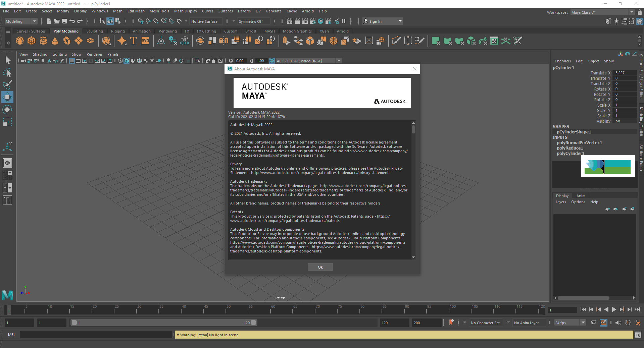This screenshot has width=644, height=348.
Task: Open the Windows menu
Action: tap(100, 11)
